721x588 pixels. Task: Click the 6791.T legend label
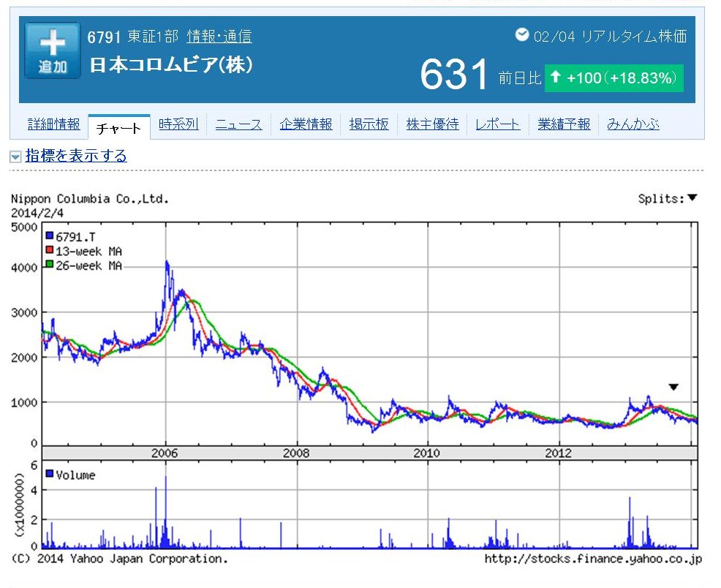(x=76, y=237)
